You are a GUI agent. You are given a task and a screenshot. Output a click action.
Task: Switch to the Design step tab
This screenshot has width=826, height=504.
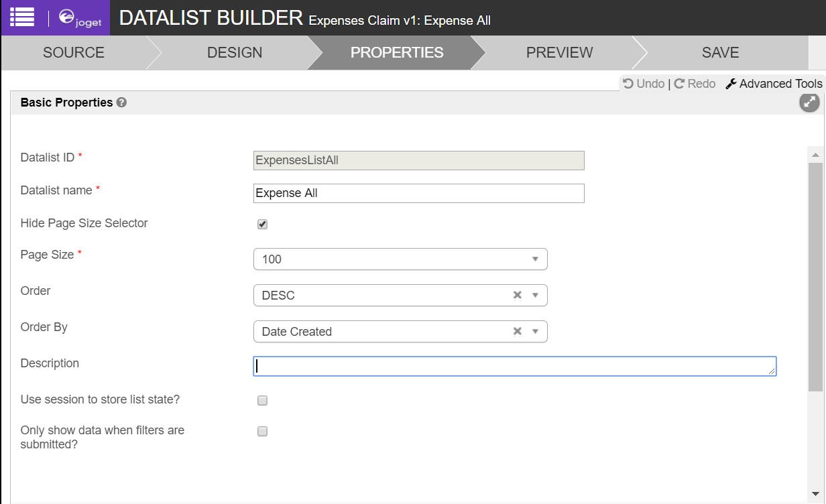pyautogui.click(x=235, y=53)
